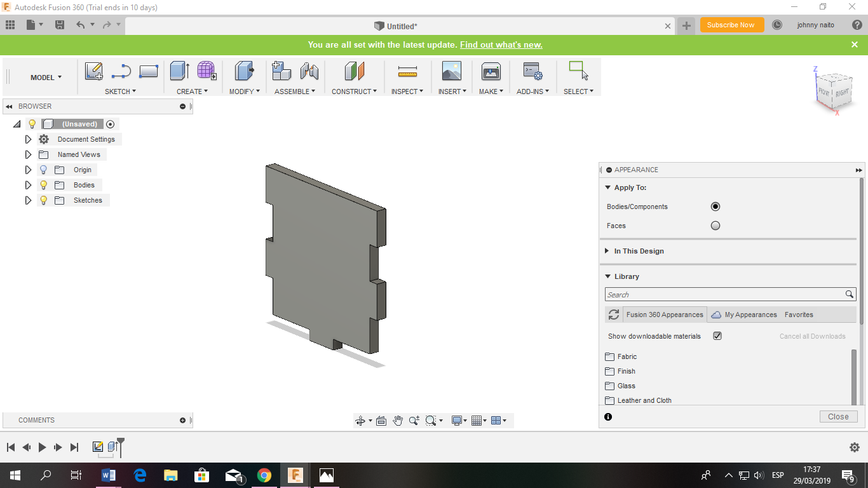Image resolution: width=868 pixels, height=488 pixels.
Task: Select the Extrude tool icon
Action: 180,71
